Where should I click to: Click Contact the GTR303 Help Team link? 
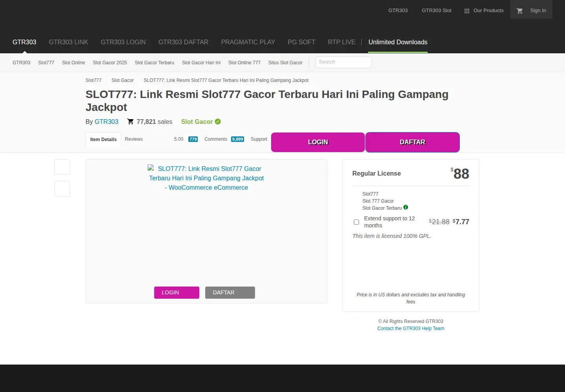click(x=411, y=328)
